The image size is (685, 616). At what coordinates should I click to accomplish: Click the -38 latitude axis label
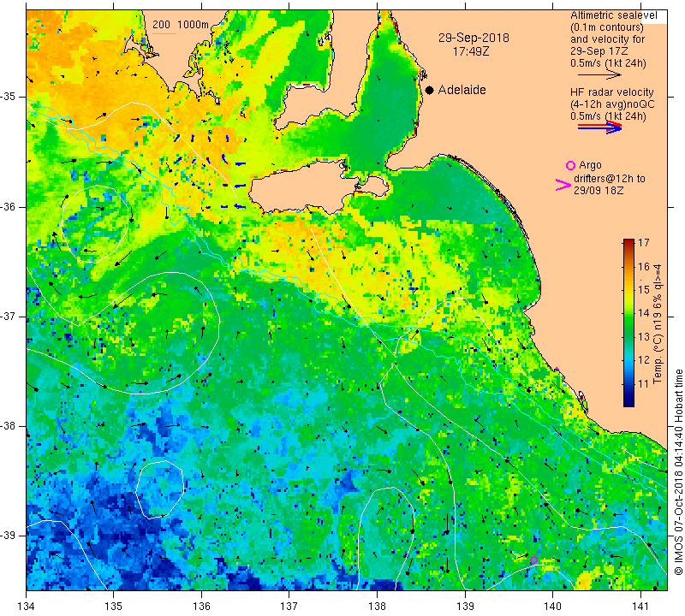click(9, 426)
